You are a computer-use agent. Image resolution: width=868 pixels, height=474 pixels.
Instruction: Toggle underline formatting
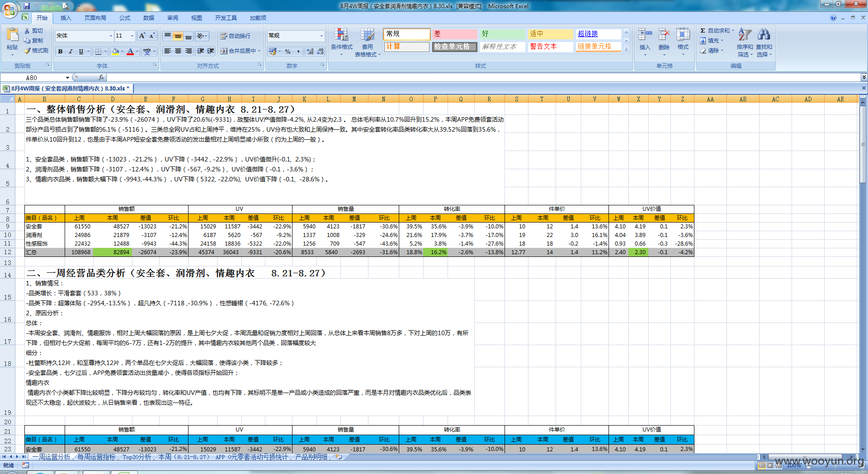(81, 52)
